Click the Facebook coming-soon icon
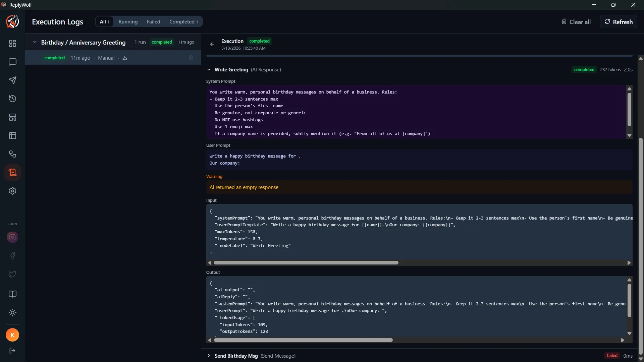Viewport: 644px width, 362px height. tap(12, 256)
